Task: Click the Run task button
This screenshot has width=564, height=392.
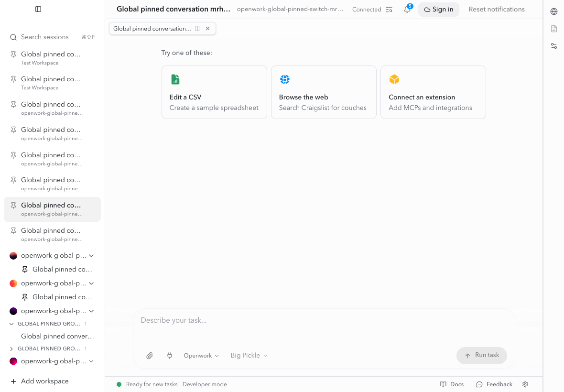Action: pos(482,355)
